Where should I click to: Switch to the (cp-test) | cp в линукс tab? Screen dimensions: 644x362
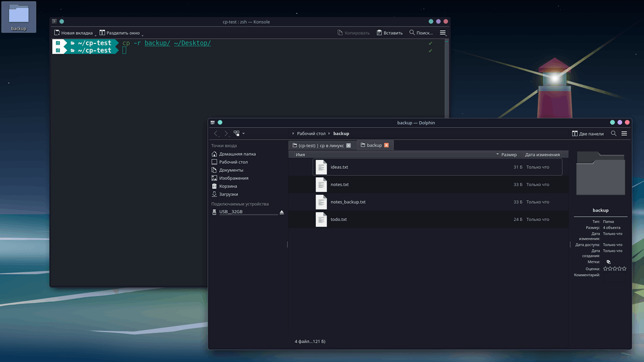click(x=320, y=145)
